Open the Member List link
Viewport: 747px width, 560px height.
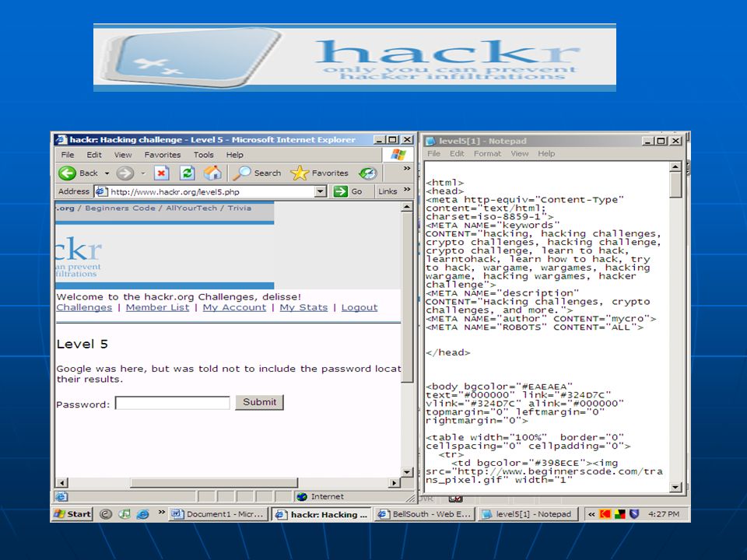coord(157,308)
